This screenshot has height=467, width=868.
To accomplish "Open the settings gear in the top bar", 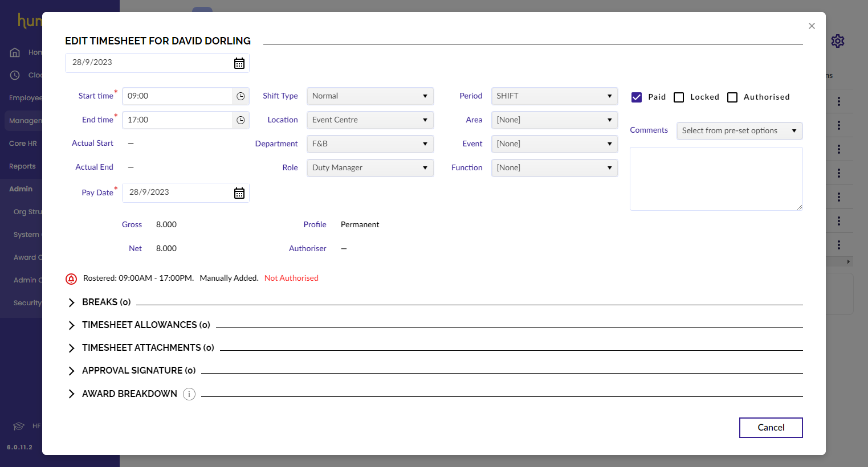I will [837, 41].
